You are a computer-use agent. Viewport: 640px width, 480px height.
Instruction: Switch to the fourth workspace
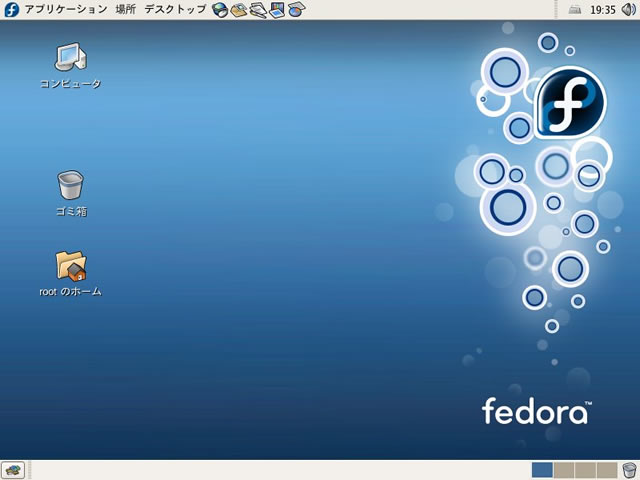pyautogui.click(x=606, y=470)
